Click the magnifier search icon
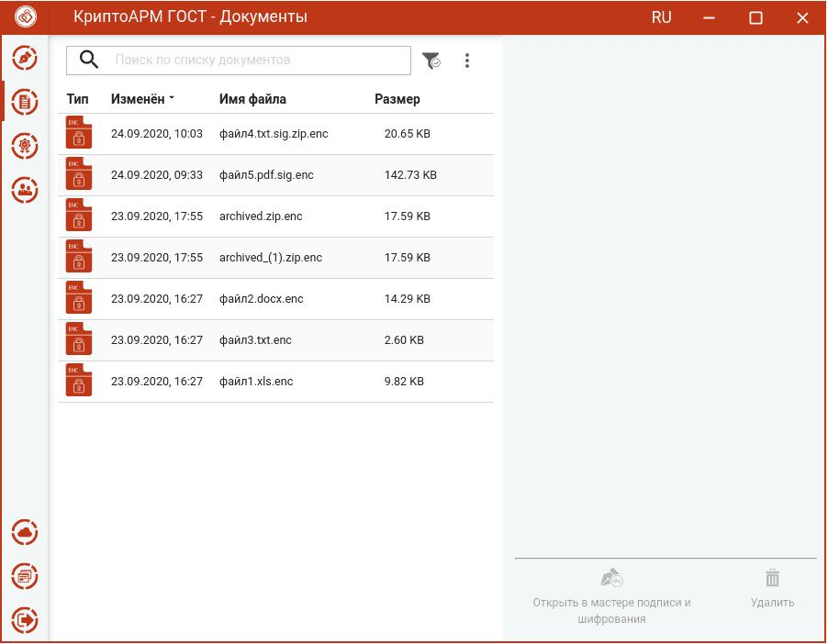 pyautogui.click(x=89, y=60)
